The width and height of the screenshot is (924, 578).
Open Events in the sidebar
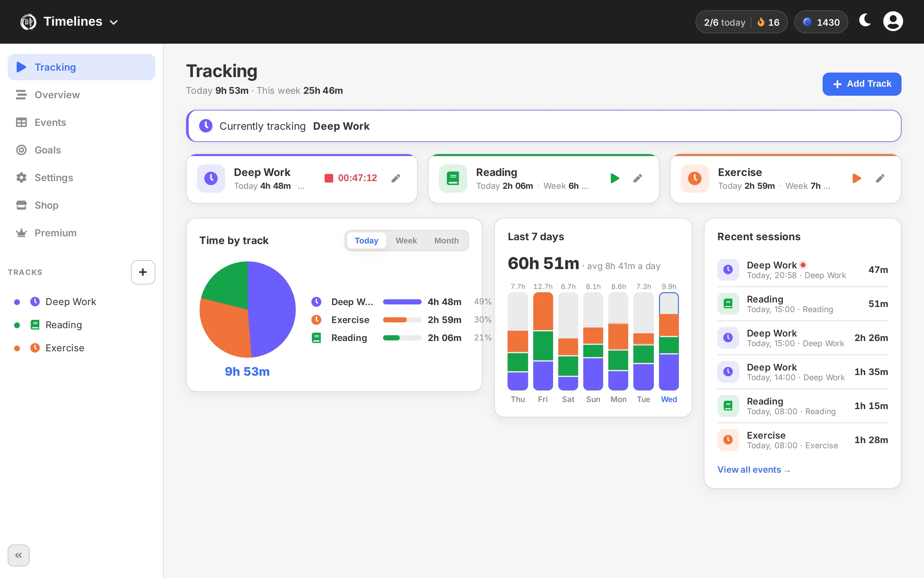[81, 122]
